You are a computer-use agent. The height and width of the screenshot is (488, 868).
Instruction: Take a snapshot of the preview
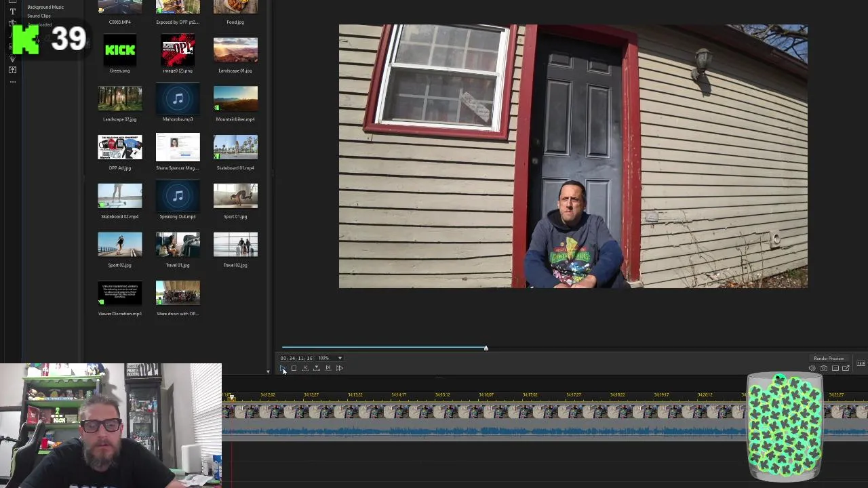[x=823, y=368]
